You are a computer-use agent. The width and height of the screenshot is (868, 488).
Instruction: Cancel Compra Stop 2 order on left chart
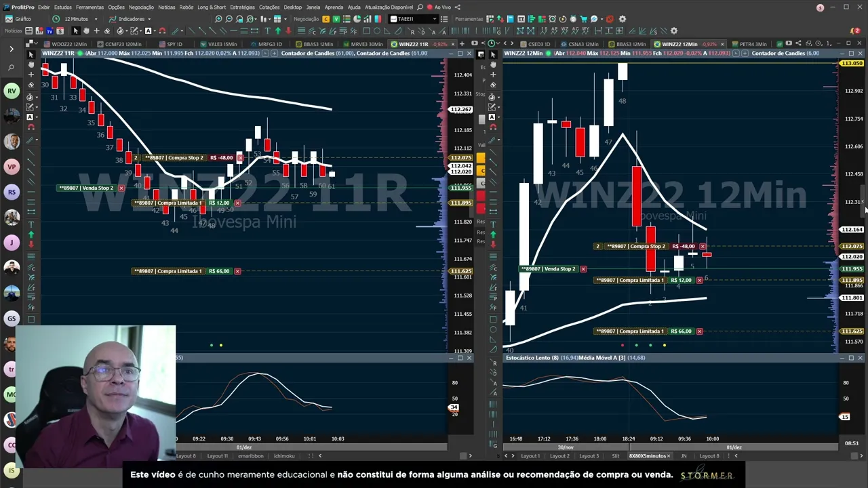tap(240, 158)
